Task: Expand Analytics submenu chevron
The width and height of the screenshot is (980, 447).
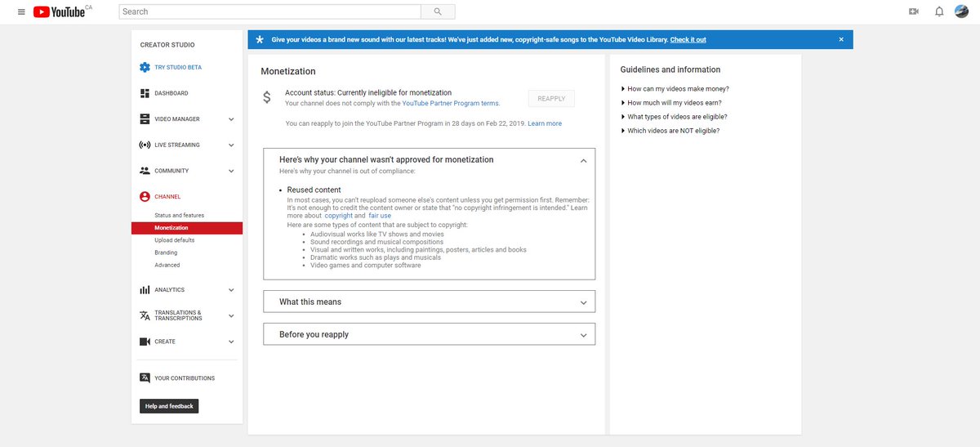Action: tap(231, 290)
